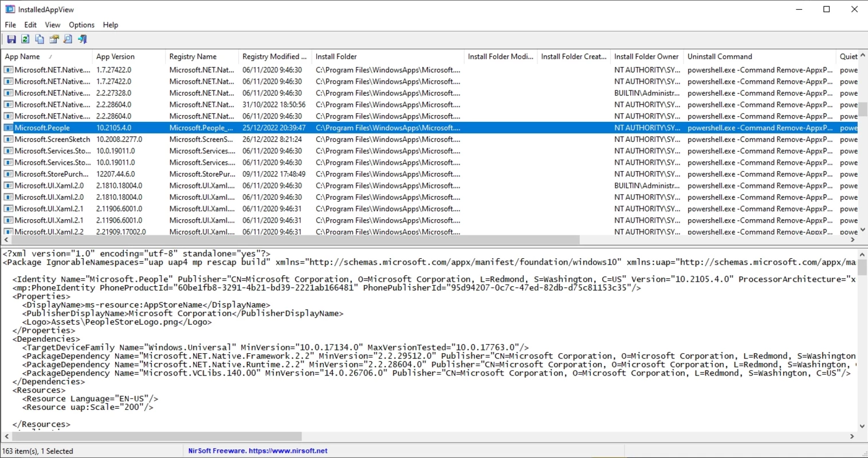This screenshot has height=458, width=868.
Task: Click the XML pane's horizontal scrollbar thumb
Action: tap(156, 436)
